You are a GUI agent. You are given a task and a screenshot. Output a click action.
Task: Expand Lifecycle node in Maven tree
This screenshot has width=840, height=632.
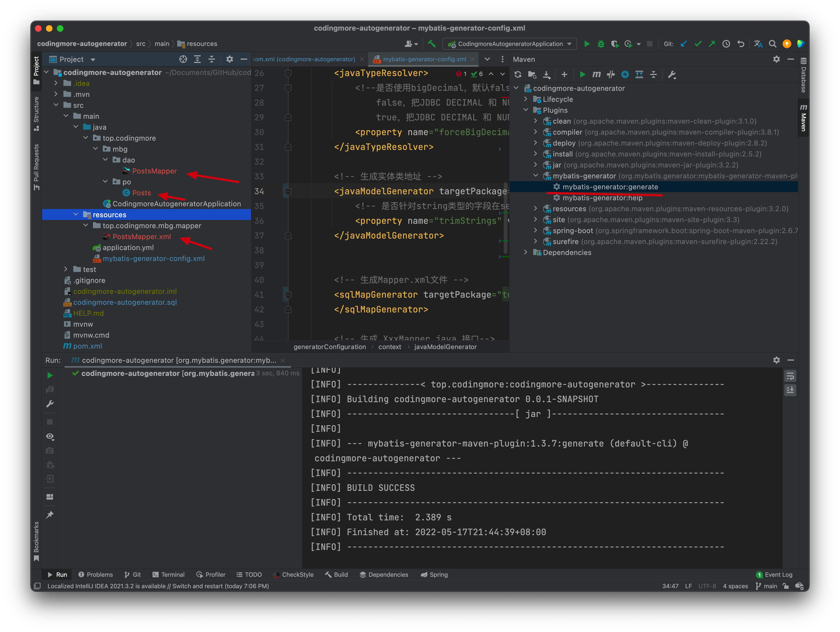(x=526, y=99)
